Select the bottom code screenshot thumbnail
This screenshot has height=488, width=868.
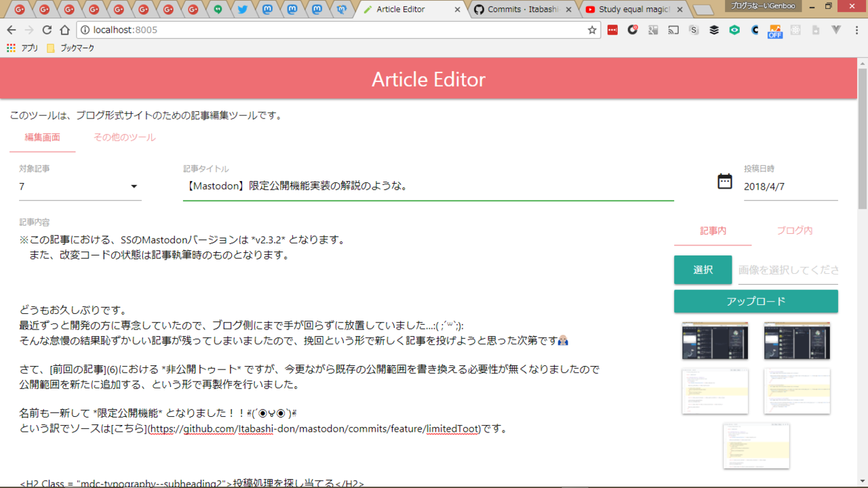756,445
